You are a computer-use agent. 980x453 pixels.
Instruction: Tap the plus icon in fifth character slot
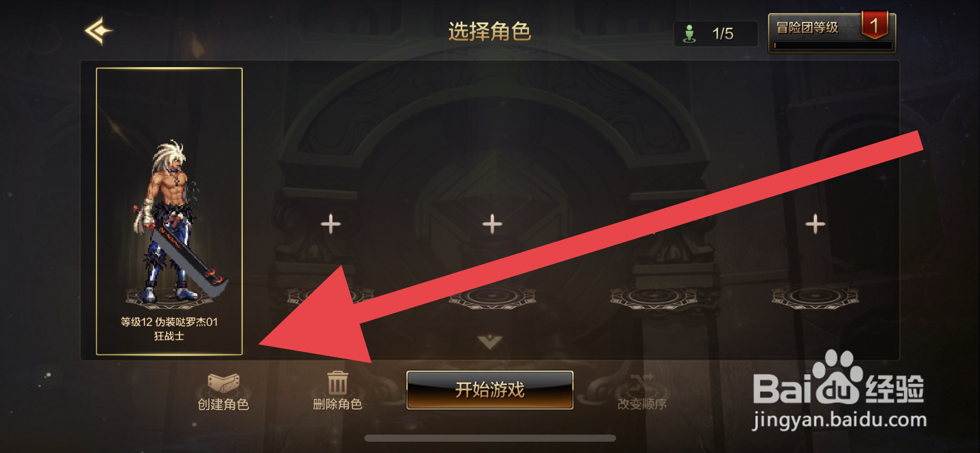click(x=815, y=224)
